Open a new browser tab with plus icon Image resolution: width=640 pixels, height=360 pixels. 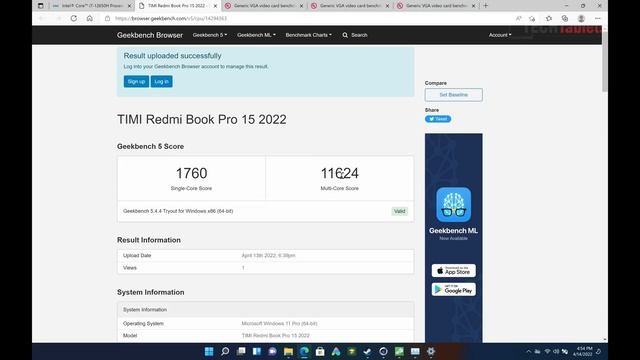pyautogui.click(x=486, y=6)
